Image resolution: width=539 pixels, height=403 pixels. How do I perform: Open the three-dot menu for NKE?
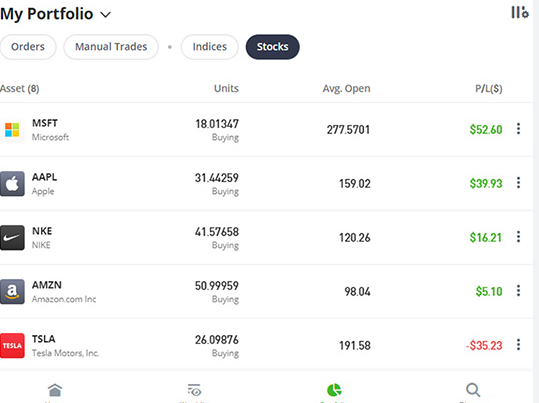tap(518, 237)
